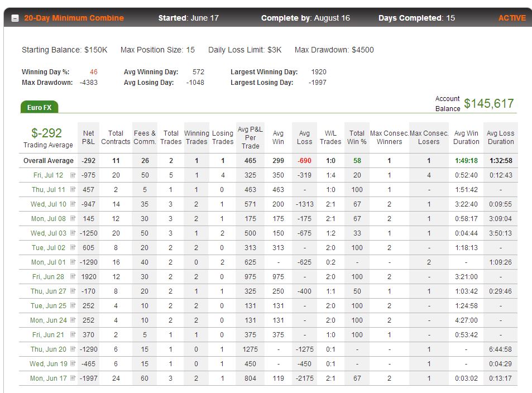
Task: Click the Max Consec. Losers header
Action: 429,137
